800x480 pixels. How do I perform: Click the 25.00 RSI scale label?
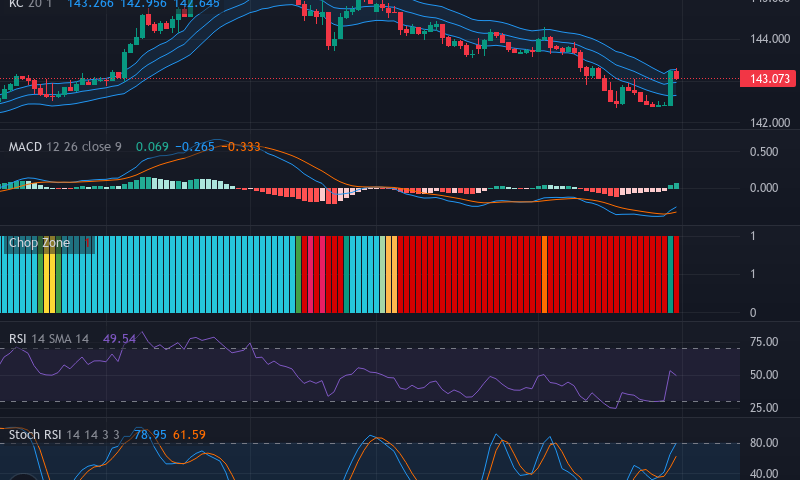764,408
